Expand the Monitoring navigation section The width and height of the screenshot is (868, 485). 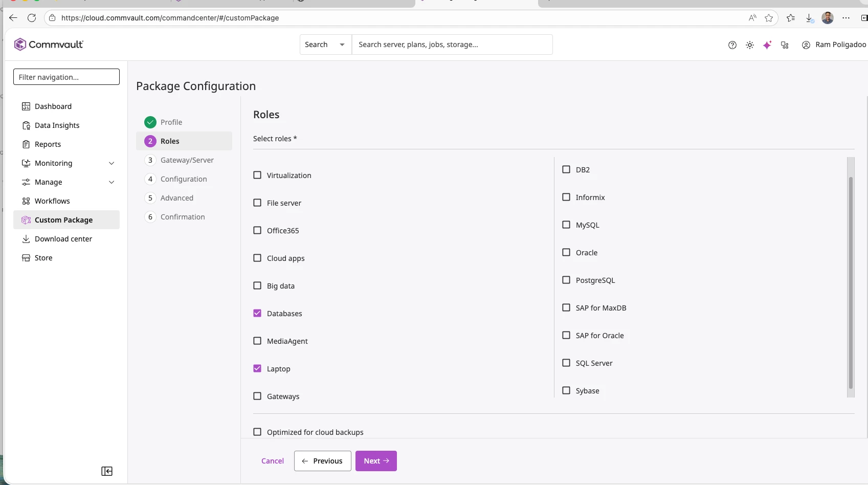click(x=112, y=163)
